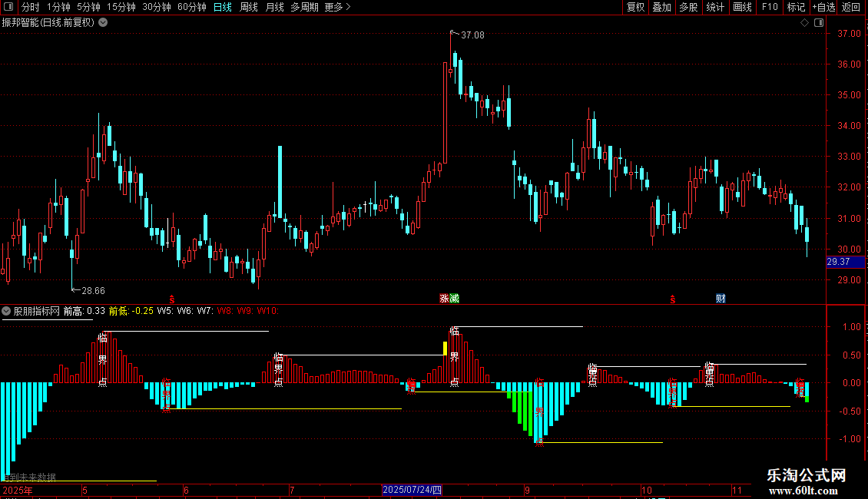This screenshot has height=499, width=868.
Task: Open the 多股 multi-stock view
Action: pos(689,7)
